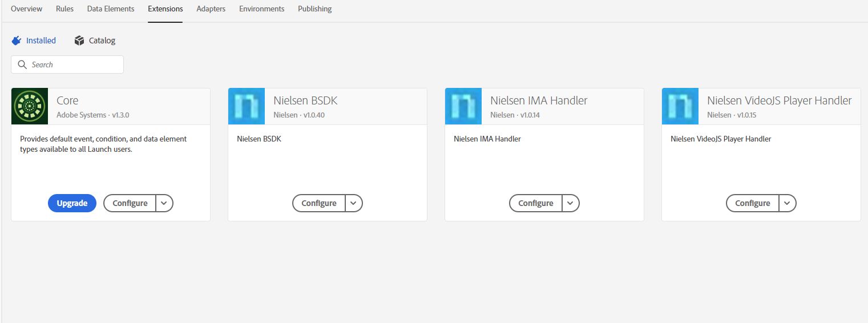This screenshot has width=868, height=323.
Task: Click the Nielsen IMA Handler title
Action: point(539,100)
